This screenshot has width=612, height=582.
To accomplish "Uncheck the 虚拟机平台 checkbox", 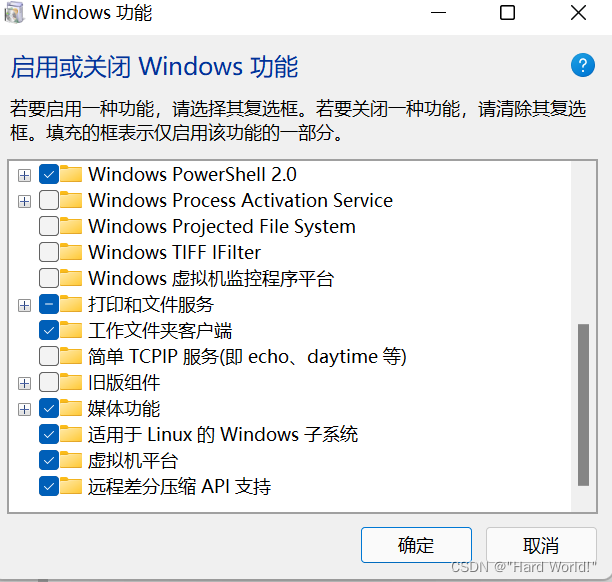I will (49, 460).
